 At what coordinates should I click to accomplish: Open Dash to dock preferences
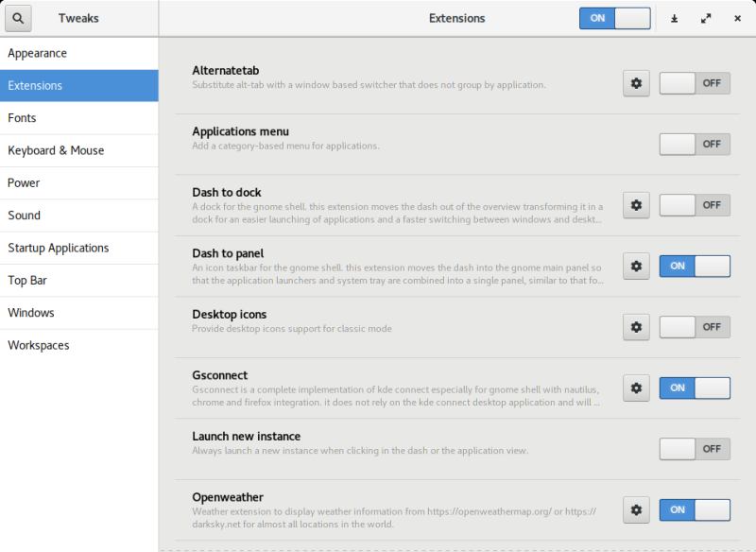(x=636, y=205)
